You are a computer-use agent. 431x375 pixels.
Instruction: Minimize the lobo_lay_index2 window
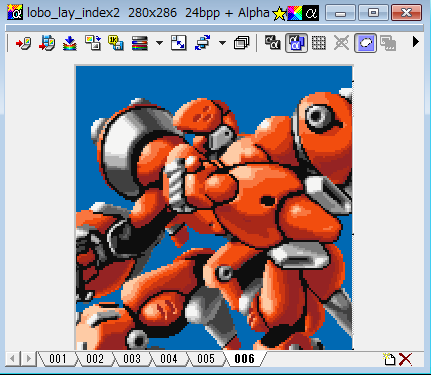pos(340,13)
